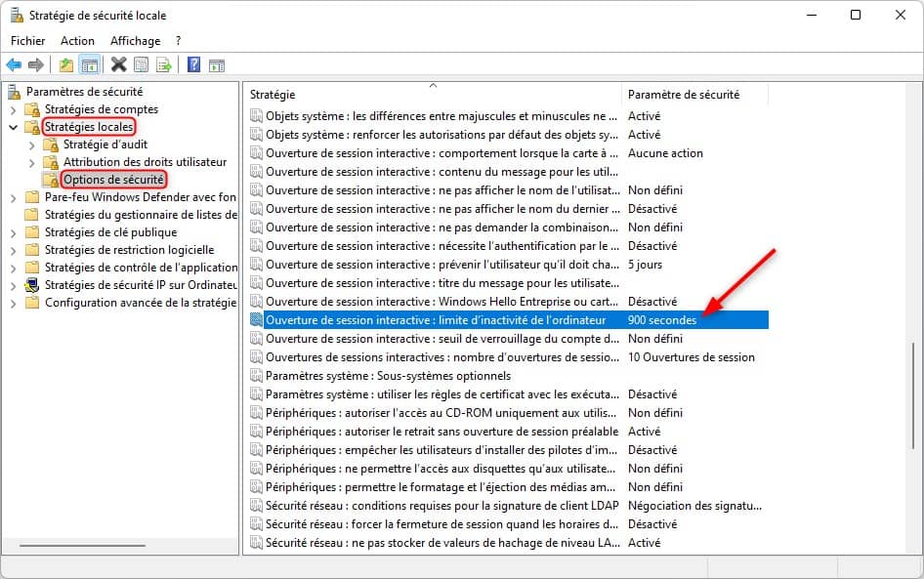Expand the Stratégies de clé publique node
The image size is (924, 579).
pyautogui.click(x=14, y=233)
